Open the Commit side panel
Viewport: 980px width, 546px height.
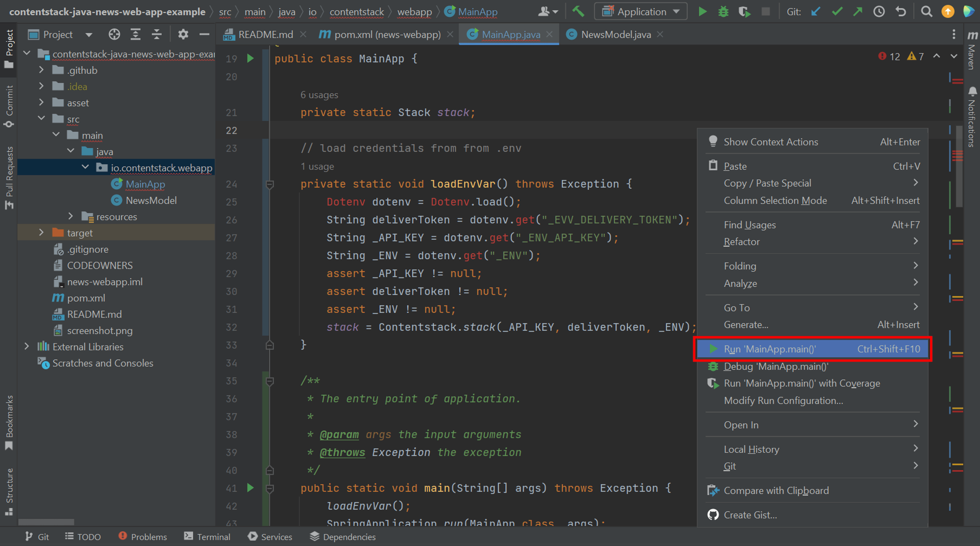pos(9,106)
